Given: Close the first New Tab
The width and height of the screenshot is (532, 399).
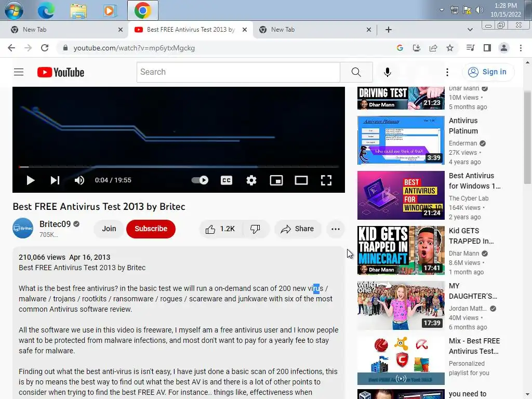Looking at the screenshot, I should pos(120,30).
